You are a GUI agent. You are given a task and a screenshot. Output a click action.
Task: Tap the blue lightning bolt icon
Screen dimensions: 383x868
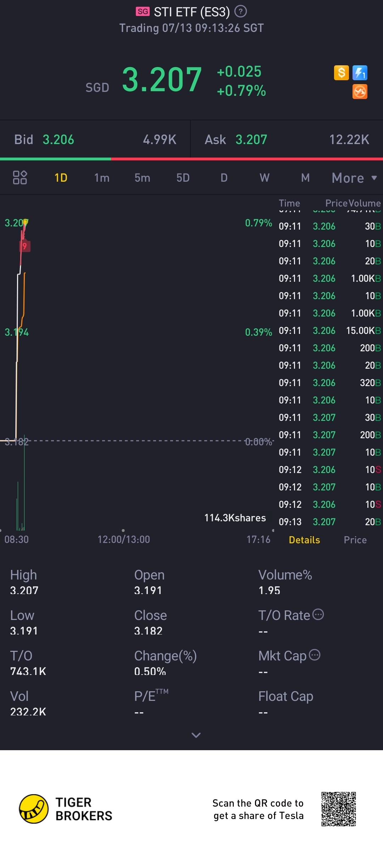click(x=360, y=73)
